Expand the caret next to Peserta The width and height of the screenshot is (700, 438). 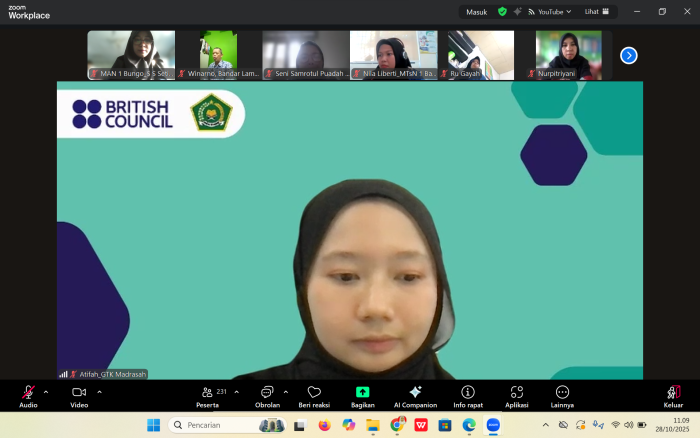click(x=237, y=392)
